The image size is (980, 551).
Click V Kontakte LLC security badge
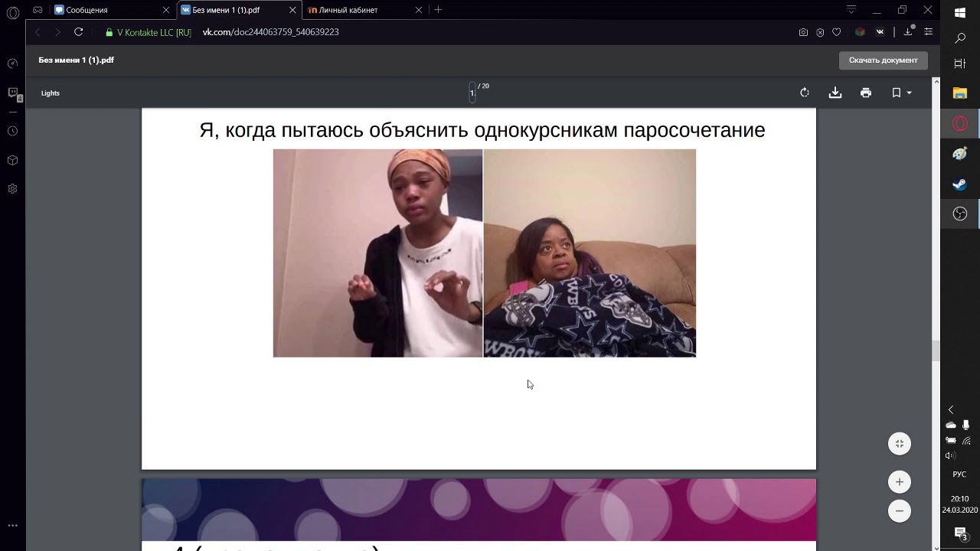149,32
